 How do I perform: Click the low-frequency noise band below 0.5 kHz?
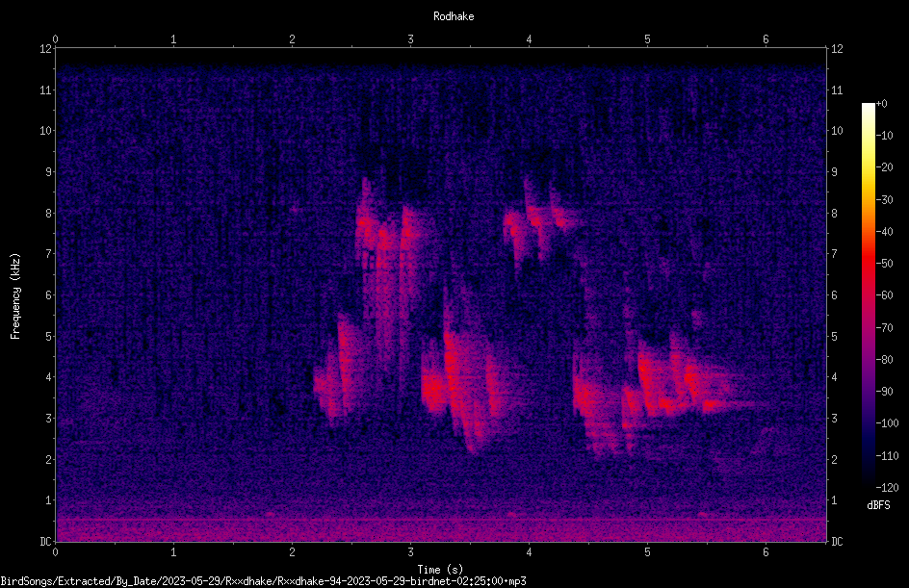click(441, 530)
